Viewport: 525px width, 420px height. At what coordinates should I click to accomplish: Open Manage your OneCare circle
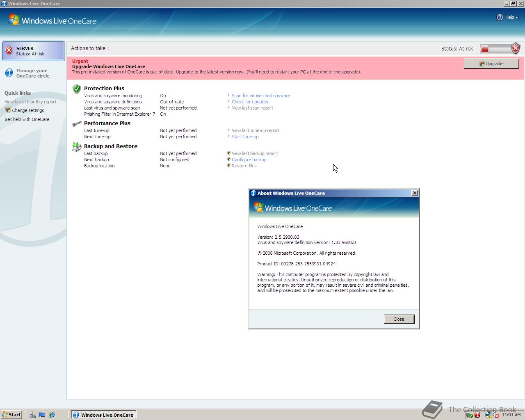33,73
